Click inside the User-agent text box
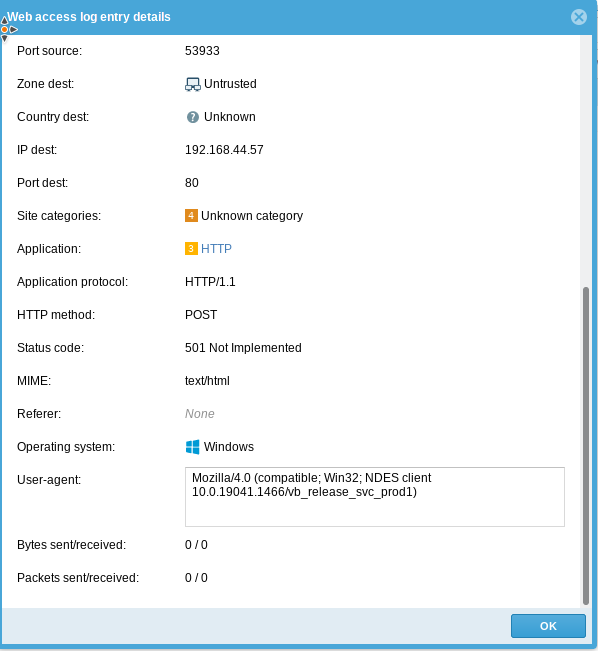 coord(375,497)
